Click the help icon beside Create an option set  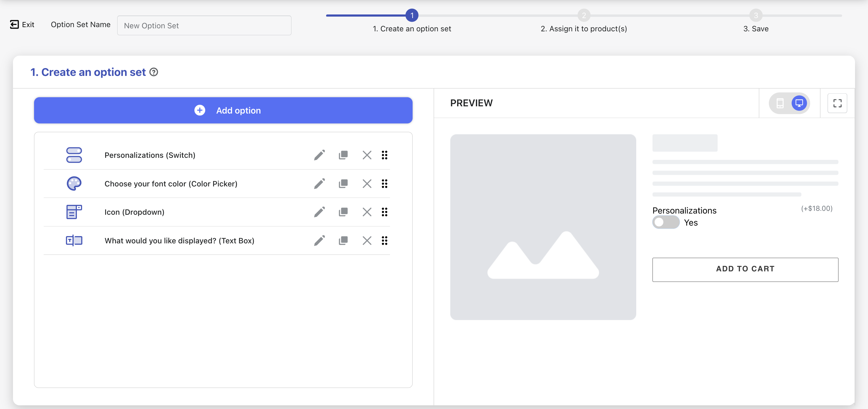click(x=154, y=72)
